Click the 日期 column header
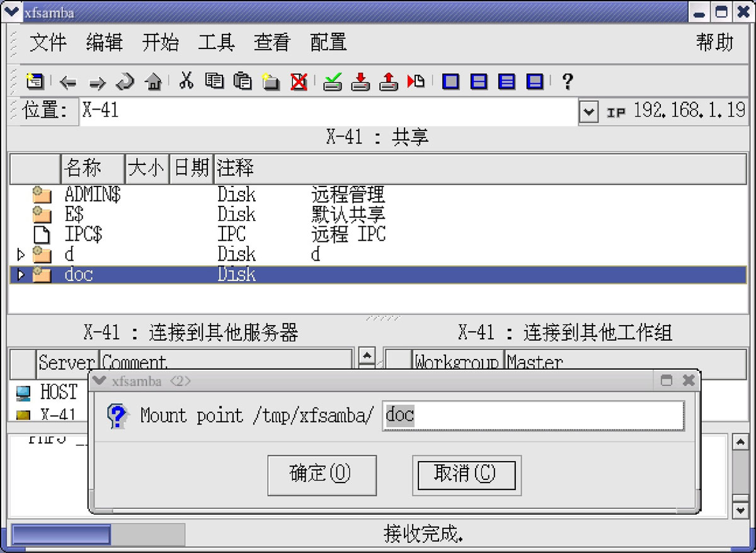The width and height of the screenshot is (756, 553). [192, 168]
